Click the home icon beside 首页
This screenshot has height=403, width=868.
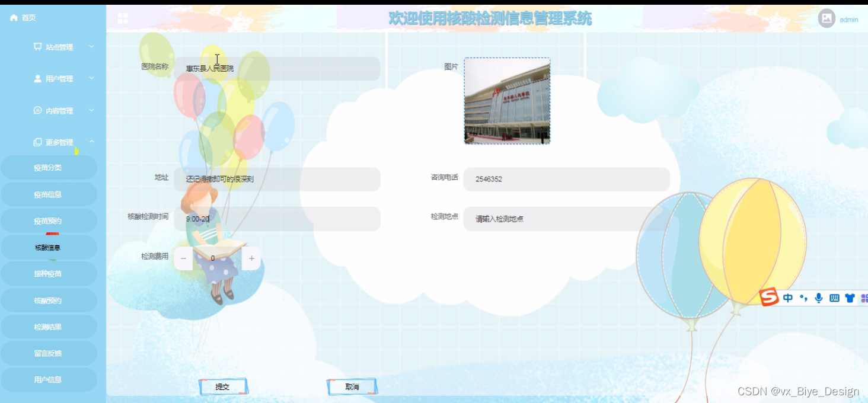pyautogui.click(x=14, y=18)
